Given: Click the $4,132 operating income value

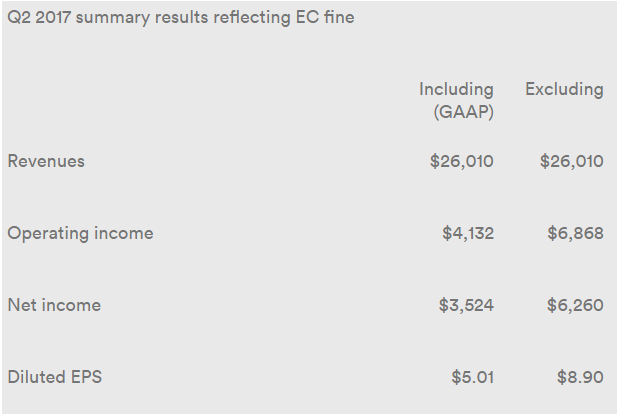Looking at the screenshot, I should (468, 233).
